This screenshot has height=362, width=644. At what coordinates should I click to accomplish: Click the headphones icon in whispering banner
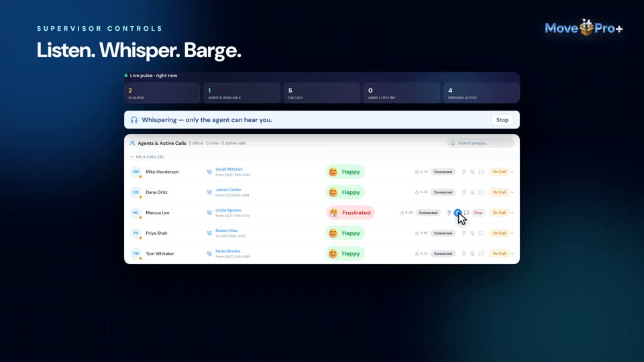134,120
